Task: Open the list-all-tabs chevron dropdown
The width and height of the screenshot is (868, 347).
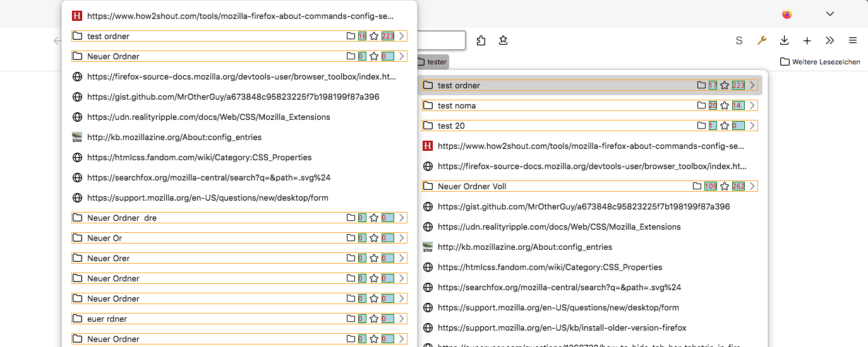Action: 830,14
